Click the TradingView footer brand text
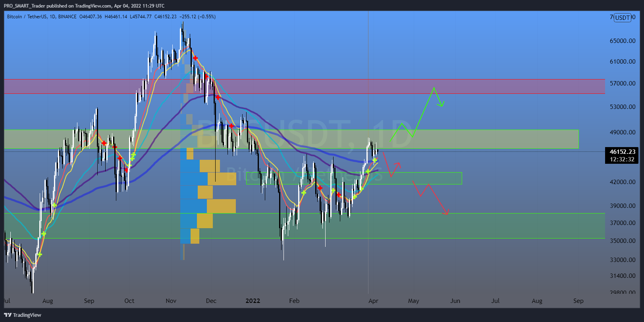The width and height of the screenshot is (644, 322). pos(27,315)
